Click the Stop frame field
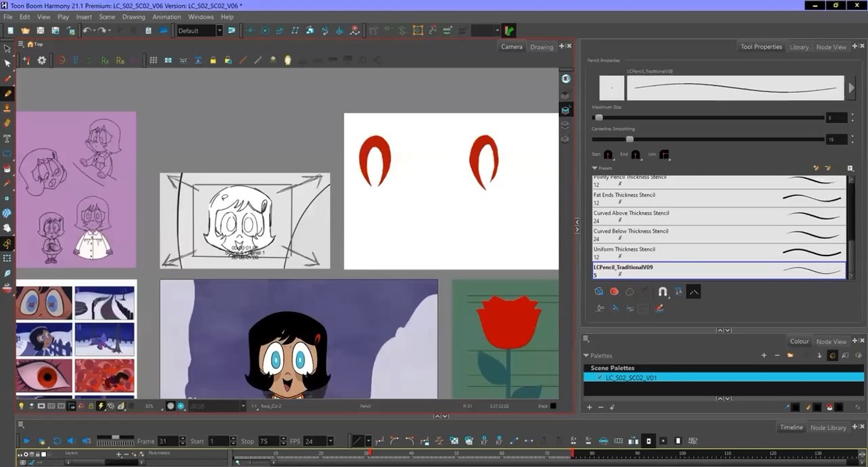 [x=268, y=441]
